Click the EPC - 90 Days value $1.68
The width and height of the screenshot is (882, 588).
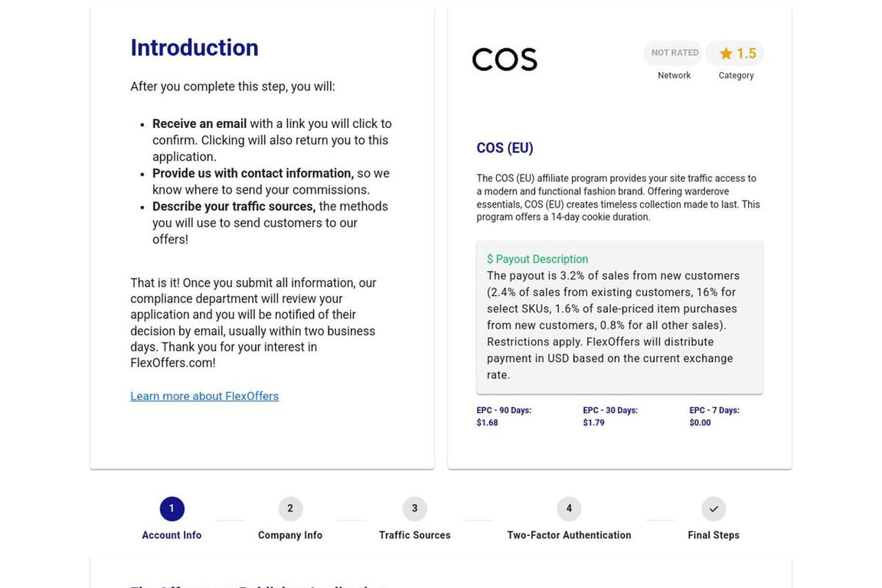(487, 423)
